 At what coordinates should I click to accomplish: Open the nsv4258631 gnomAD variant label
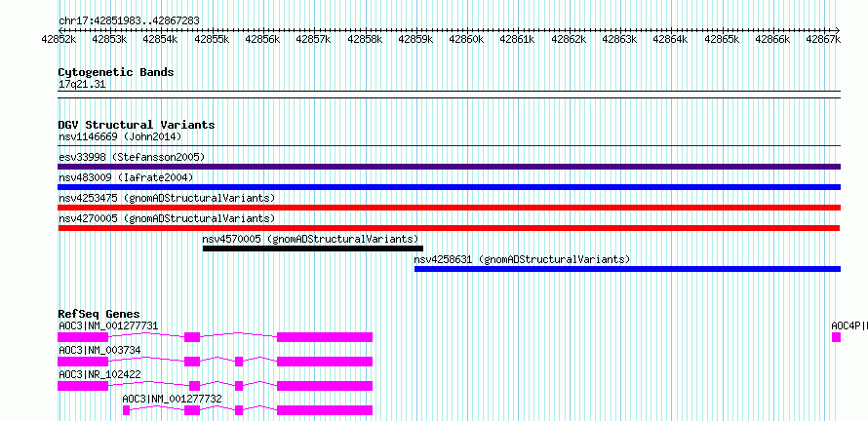point(522,259)
